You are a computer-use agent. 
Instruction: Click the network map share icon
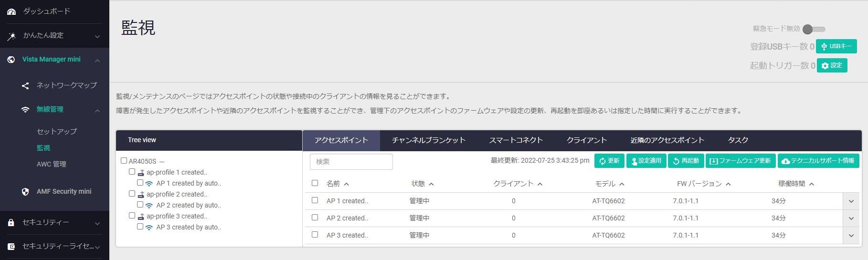[25, 86]
